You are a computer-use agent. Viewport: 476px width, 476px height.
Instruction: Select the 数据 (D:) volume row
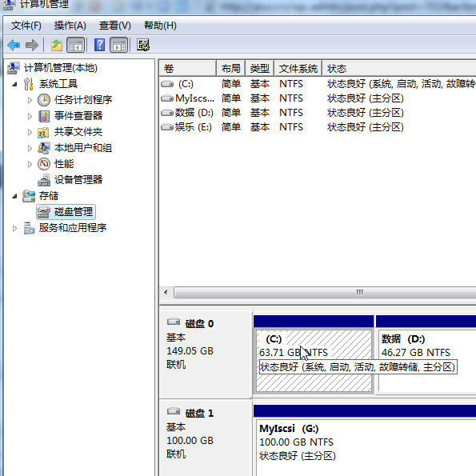click(318, 113)
